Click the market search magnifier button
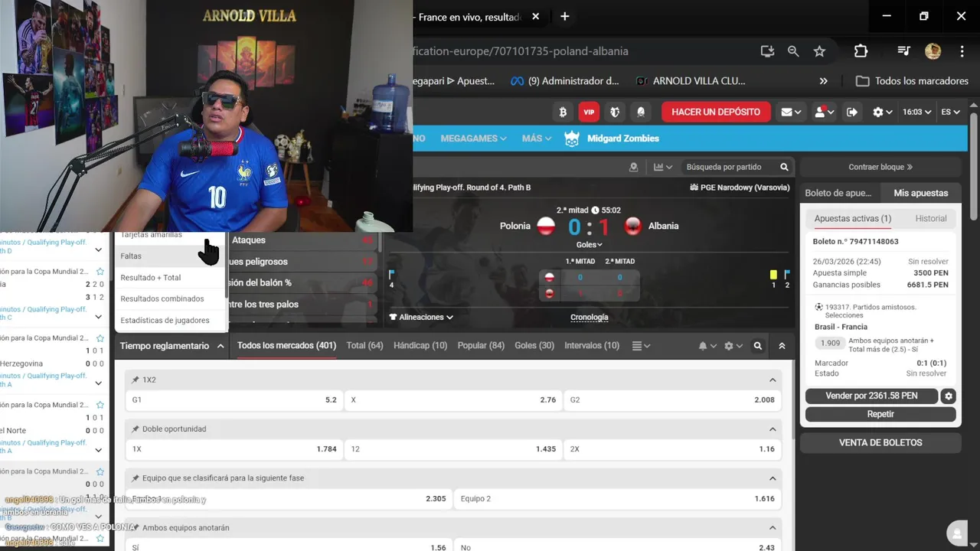The image size is (980, 551). tap(758, 346)
